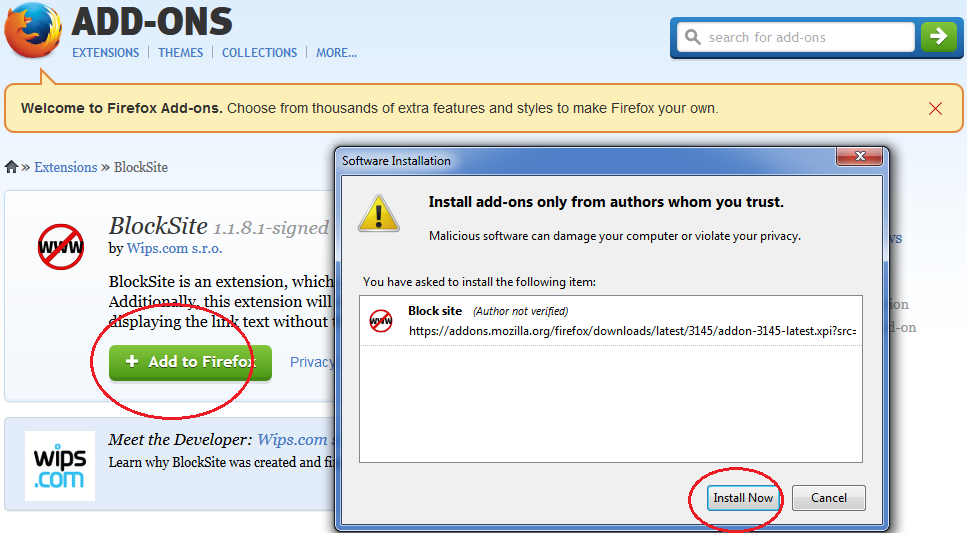967x533 pixels.
Task: Open the Wips.com s.r.o. author link
Action: coord(175,248)
